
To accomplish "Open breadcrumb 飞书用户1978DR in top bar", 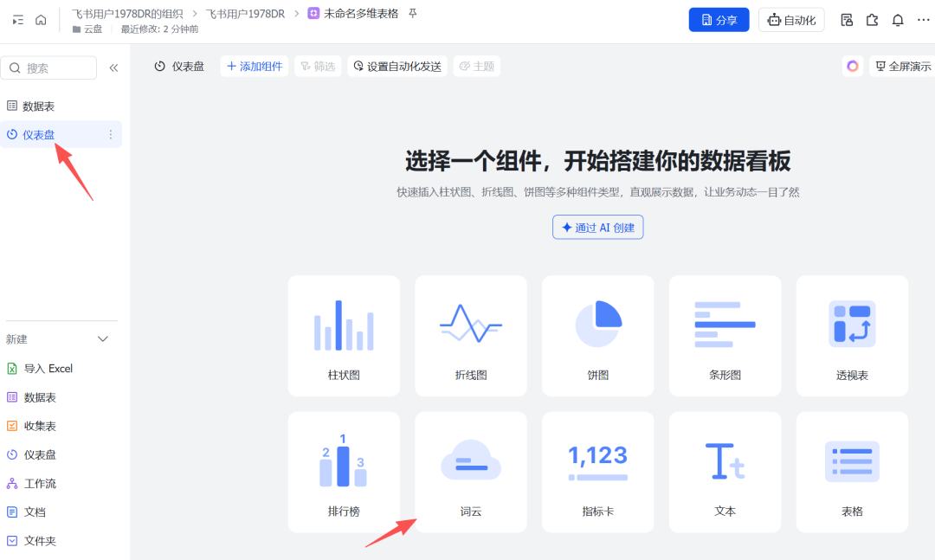I will [245, 13].
